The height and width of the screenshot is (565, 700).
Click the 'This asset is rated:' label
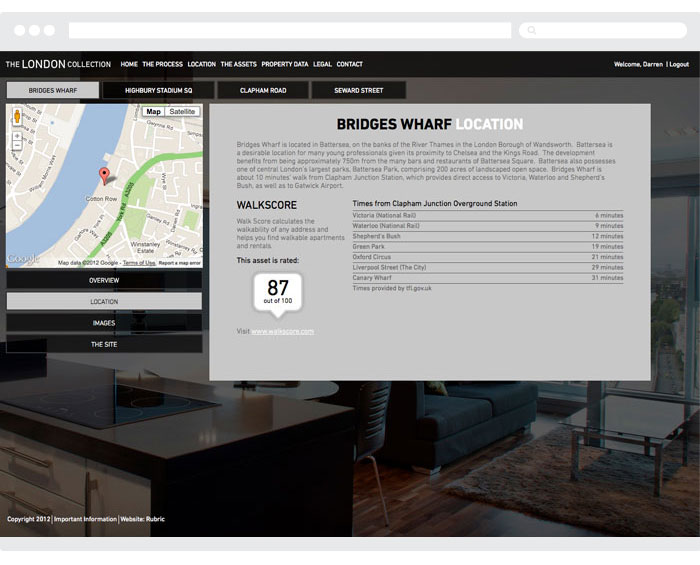pyautogui.click(x=268, y=260)
